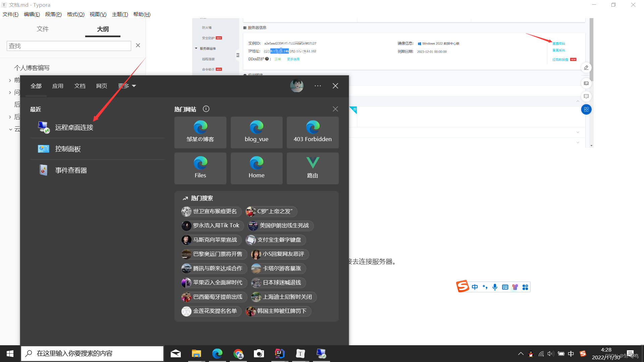Toggle Sogou Chinese/English input mode
644x362 pixels.
pos(475,287)
